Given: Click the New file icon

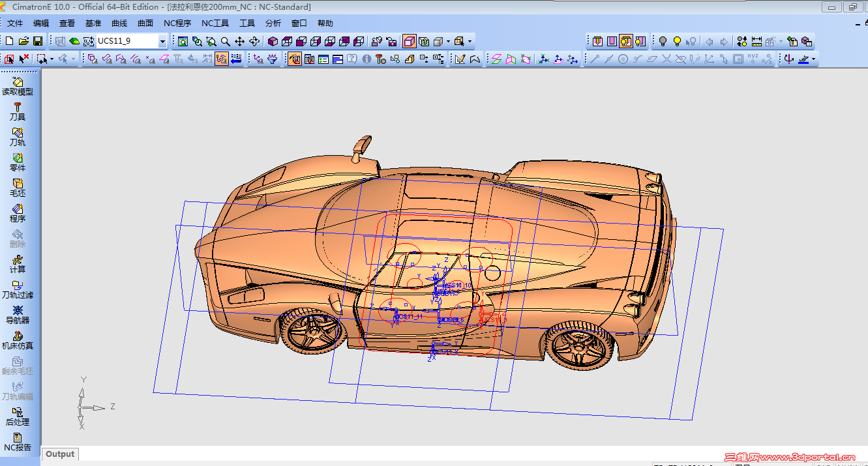Looking at the screenshot, I should (10, 41).
